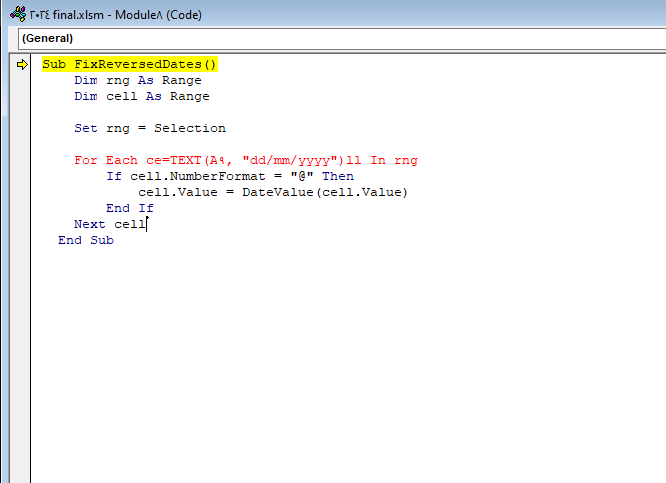Click the line 'Dim cell As Range'
666x483 pixels.
point(142,96)
